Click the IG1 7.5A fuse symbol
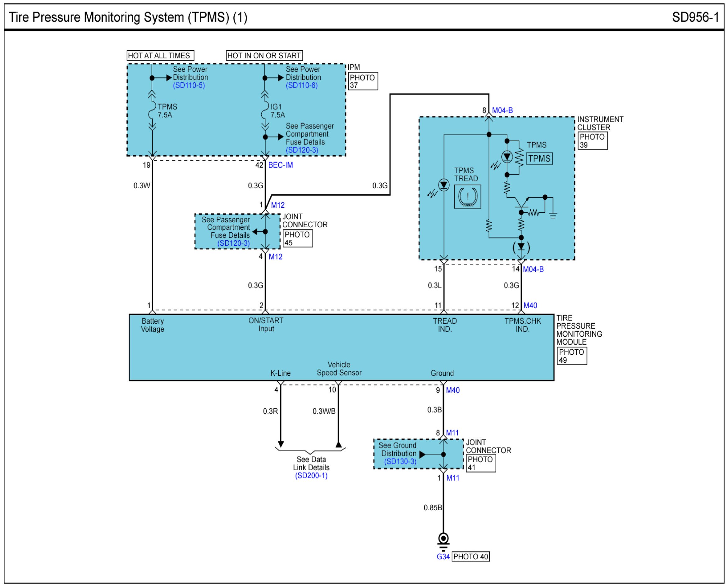The image size is (728, 587). 265,111
